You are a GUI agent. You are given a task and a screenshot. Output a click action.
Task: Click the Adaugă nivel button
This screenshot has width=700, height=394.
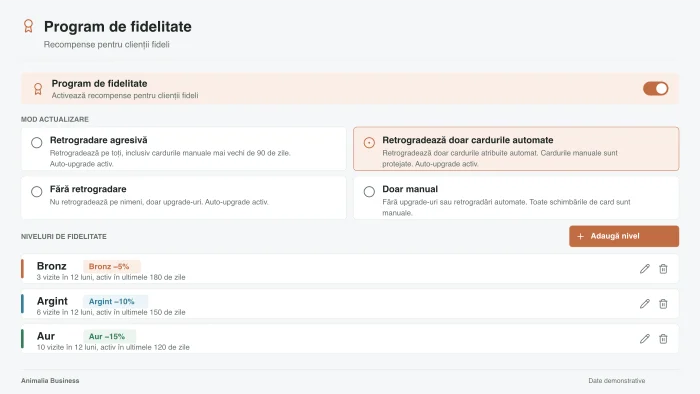pos(624,236)
